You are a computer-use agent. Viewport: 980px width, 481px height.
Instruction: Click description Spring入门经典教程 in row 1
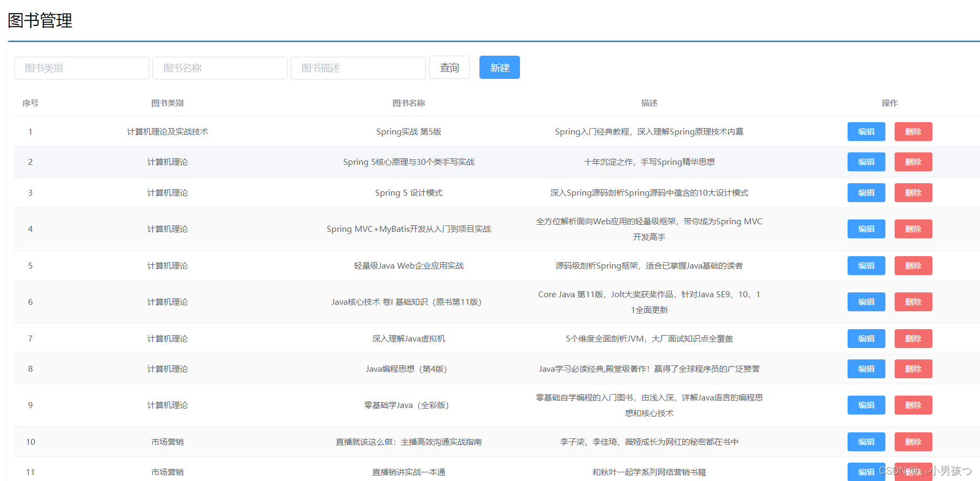coord(649,132)
